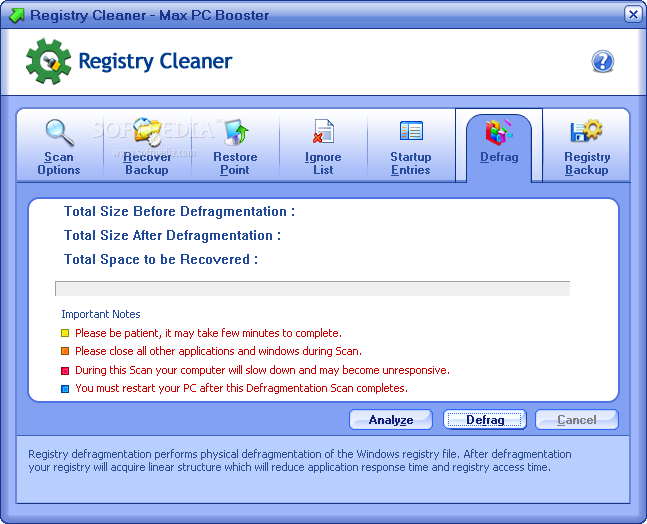Click 'Please close all other applications' note
This screenshot has height=524, width=647.
click(218, 351)
